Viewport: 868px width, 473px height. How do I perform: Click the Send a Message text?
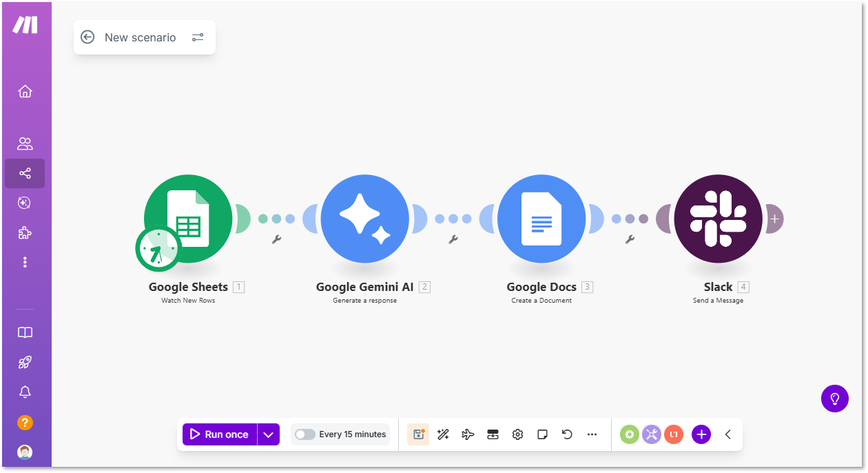[x=719, y=301]
